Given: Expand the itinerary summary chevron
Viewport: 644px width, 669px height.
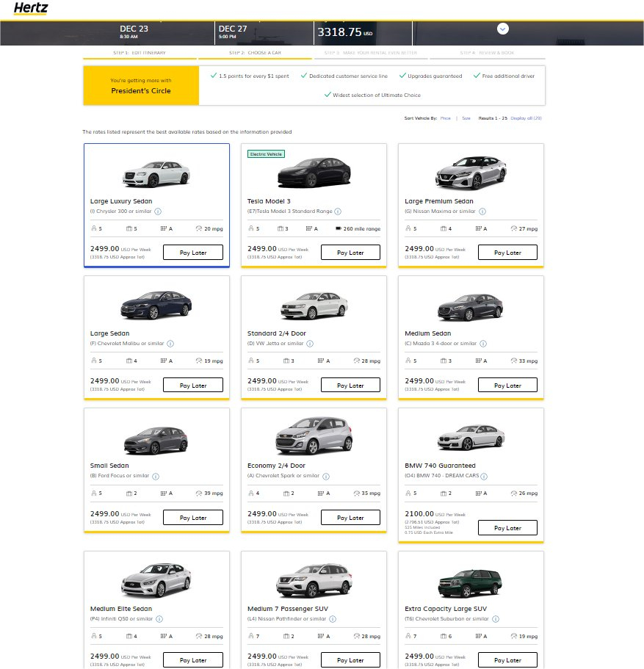Looking at the screenshot, I should (x=503, y=29).
